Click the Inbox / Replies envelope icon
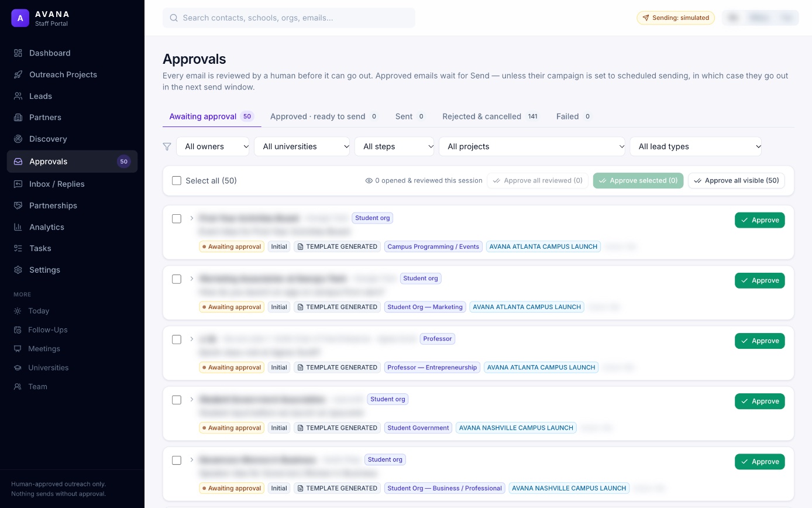Viewport: 812px width, 508px height. point(18,184)
